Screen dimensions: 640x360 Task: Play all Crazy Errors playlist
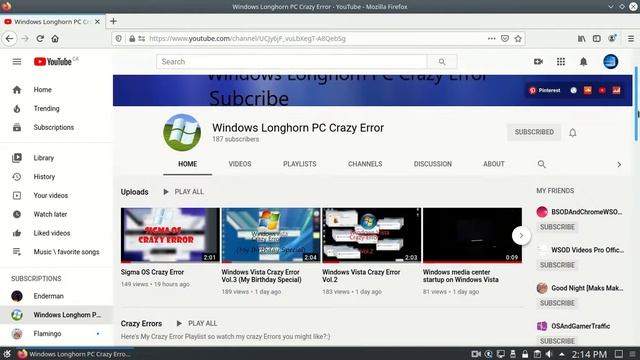pos(197,323)
